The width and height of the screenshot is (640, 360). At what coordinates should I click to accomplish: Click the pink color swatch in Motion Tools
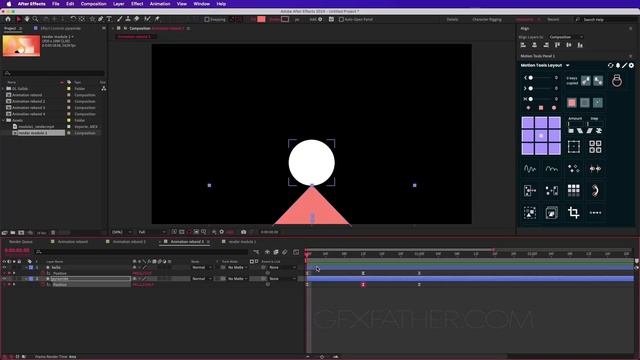[x=572, y=102]
